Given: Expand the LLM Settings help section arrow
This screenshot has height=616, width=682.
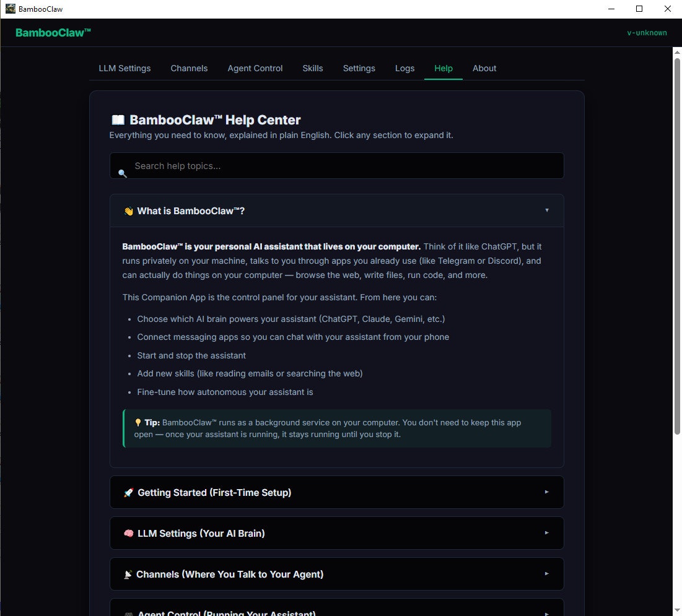Looking at the screenshot, I should [x=547, y=533].
